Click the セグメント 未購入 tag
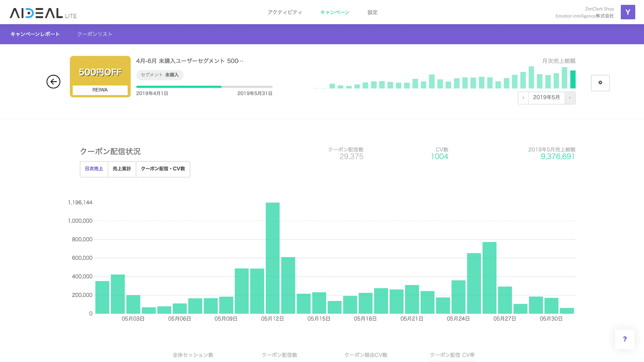 point(160,75)
